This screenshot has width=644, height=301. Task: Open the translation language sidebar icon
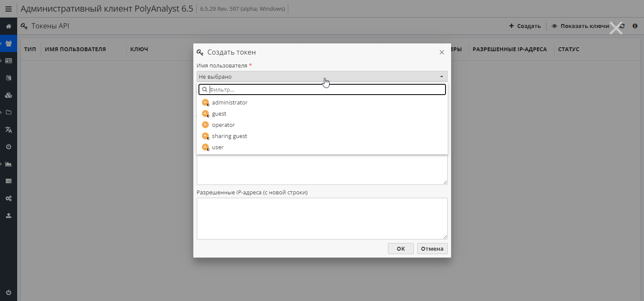click(9, 129)
